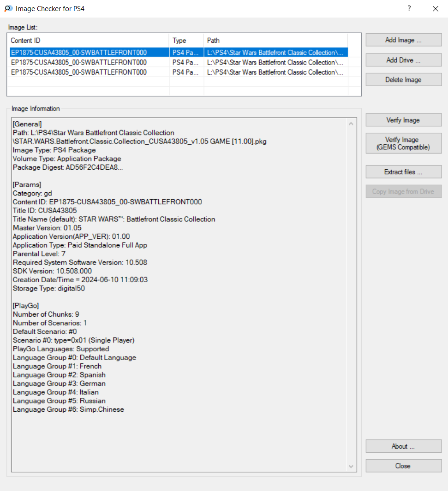Click the [Params] section heading
This screenshot has width=448, height=491.
[27, 185]
